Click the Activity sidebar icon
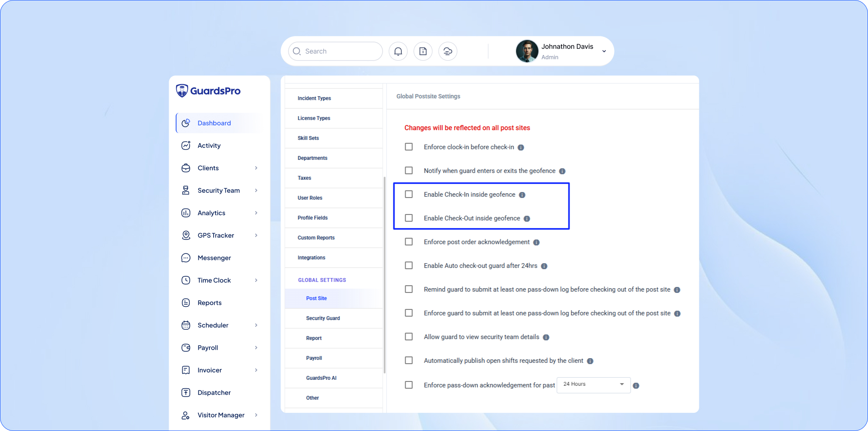This screenshot has width=868, height=431. point(186,145)
